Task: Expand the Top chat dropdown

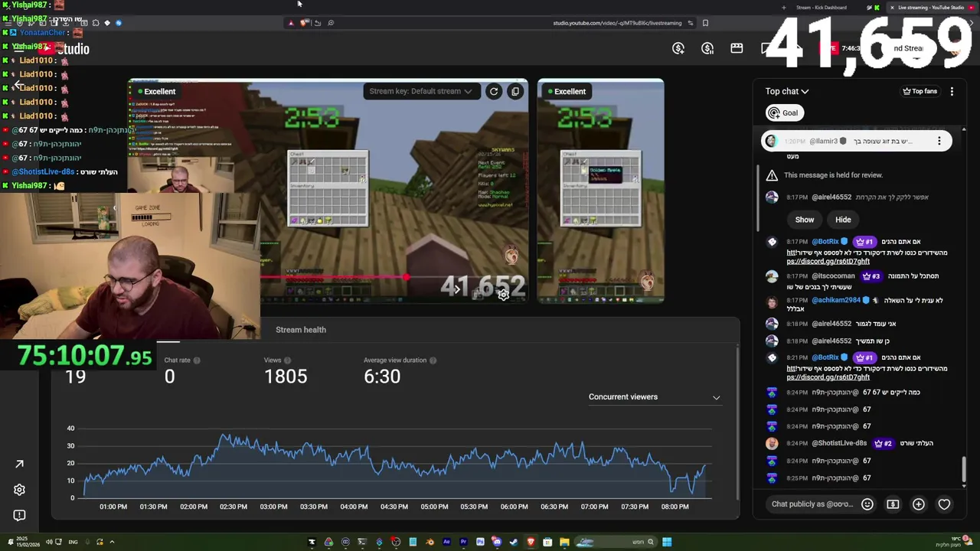Action: tap(787, 91)
